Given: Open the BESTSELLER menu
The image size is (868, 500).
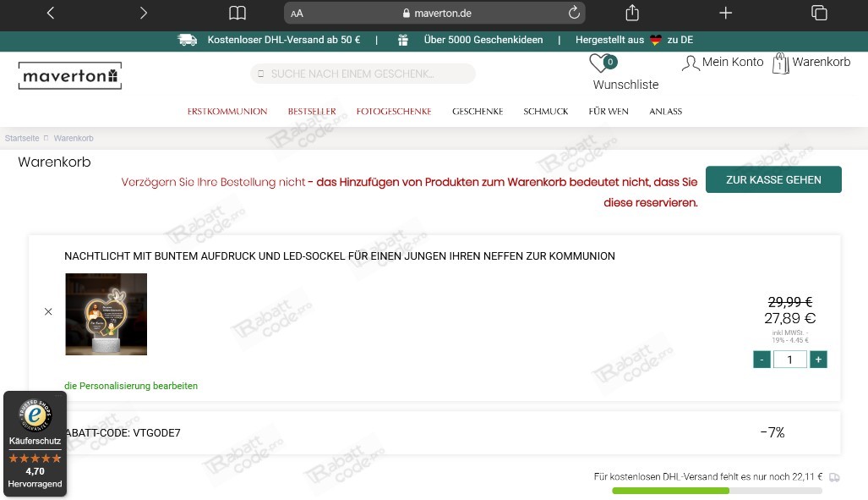Looking at the screenshot, I should pyautogui.click(x=312, y=112).
